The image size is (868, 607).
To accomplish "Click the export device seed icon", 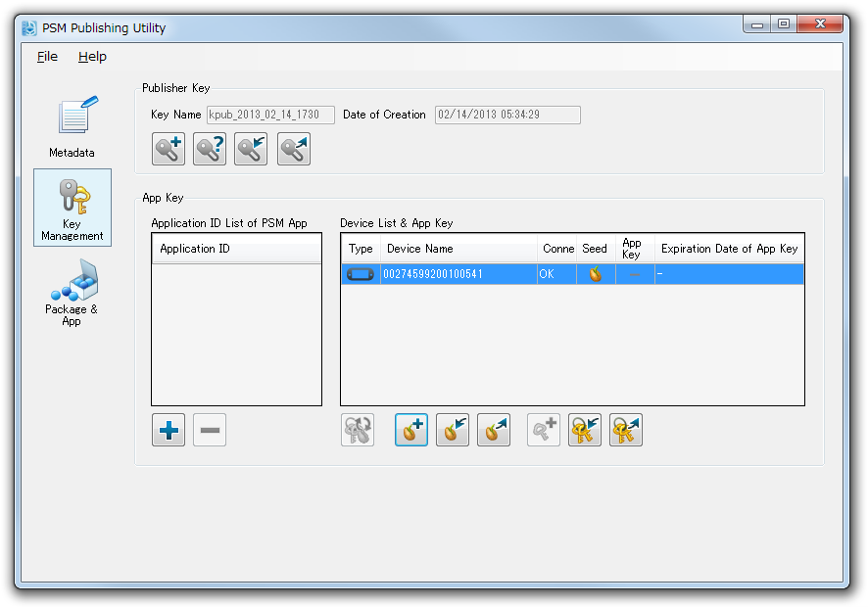I will pos(494,430).
